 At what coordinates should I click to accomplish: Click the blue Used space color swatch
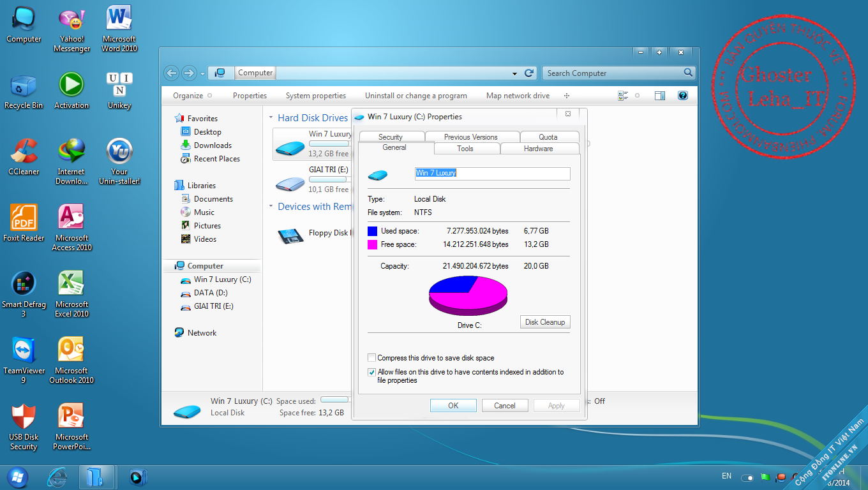click(x=373, y=231)
